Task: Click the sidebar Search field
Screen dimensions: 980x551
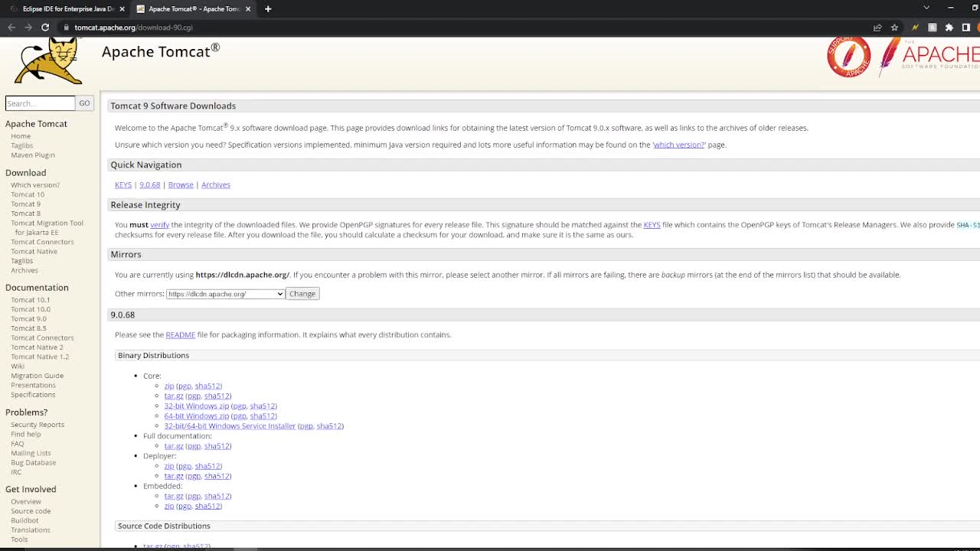Action: (40, 103)
